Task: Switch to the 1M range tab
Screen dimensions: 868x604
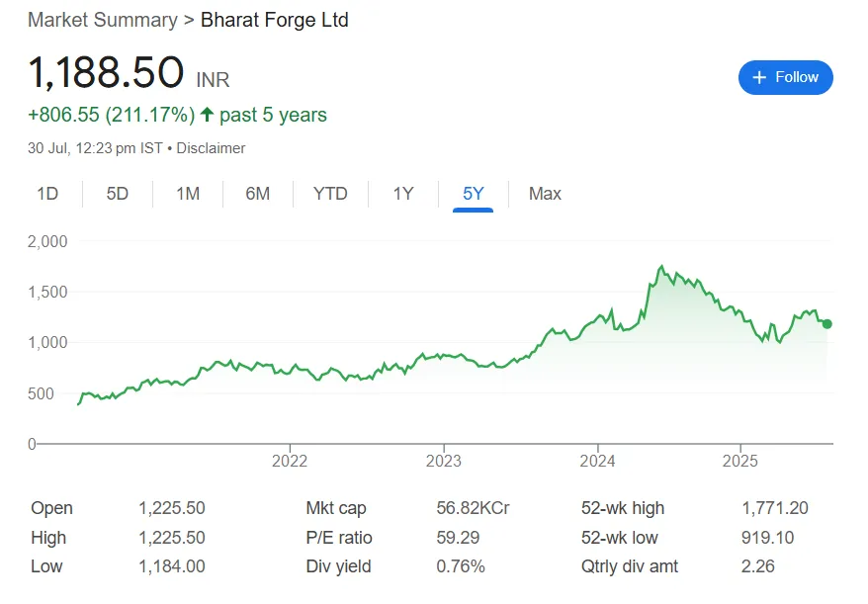Action: [x=188, y=194]
